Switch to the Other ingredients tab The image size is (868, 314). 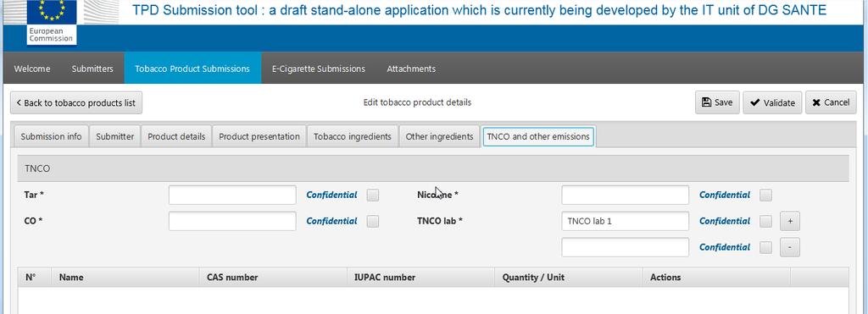[x=440, y=136]
